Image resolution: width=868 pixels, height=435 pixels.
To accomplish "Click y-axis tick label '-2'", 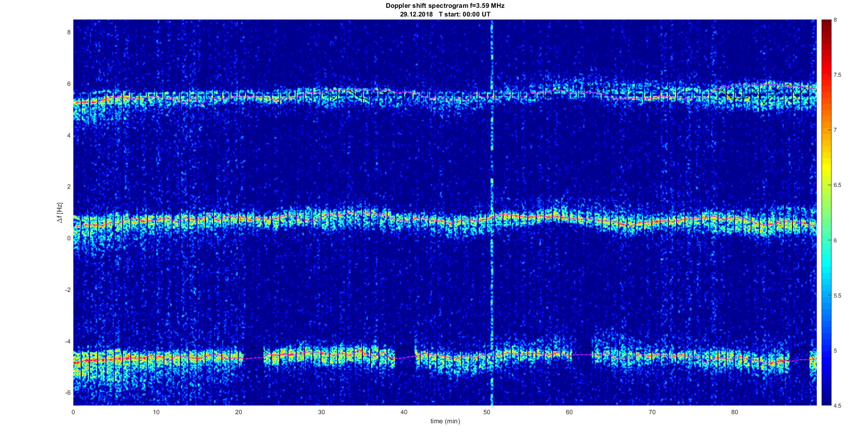I will (68, 290).
